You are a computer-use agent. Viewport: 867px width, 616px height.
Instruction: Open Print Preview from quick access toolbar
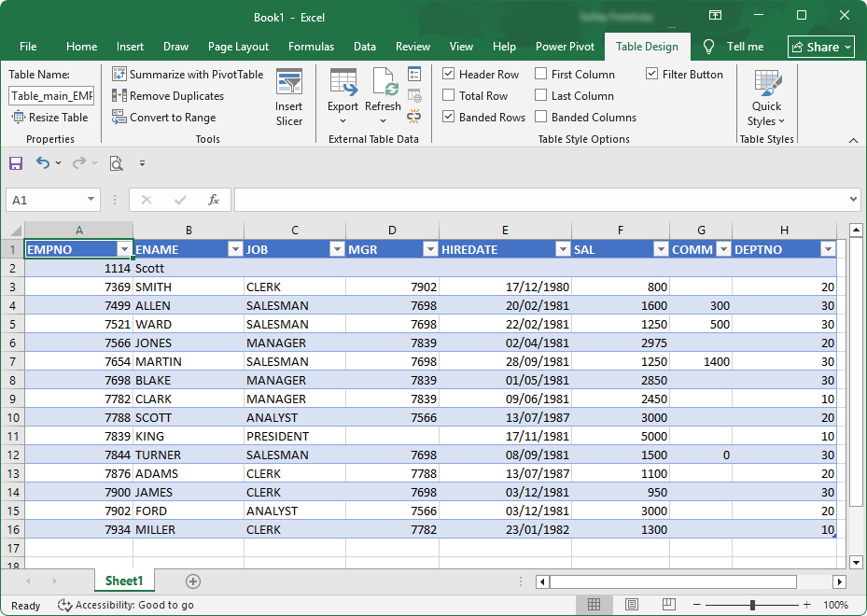(116, 163)
